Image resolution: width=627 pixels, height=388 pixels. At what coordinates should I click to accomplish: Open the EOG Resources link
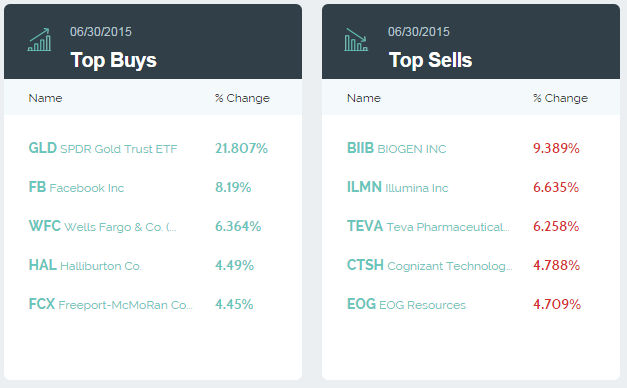pos(406,304)
